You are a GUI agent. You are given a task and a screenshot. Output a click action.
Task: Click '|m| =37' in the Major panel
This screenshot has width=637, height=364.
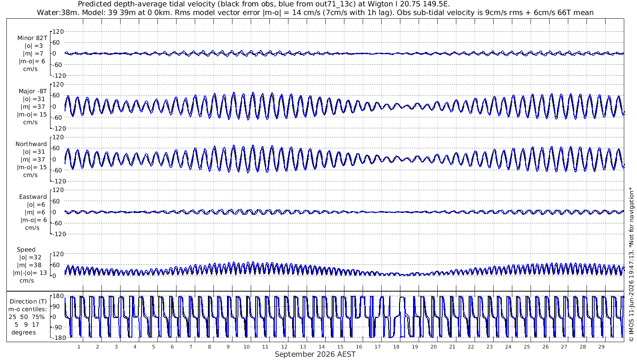point(34,107)
